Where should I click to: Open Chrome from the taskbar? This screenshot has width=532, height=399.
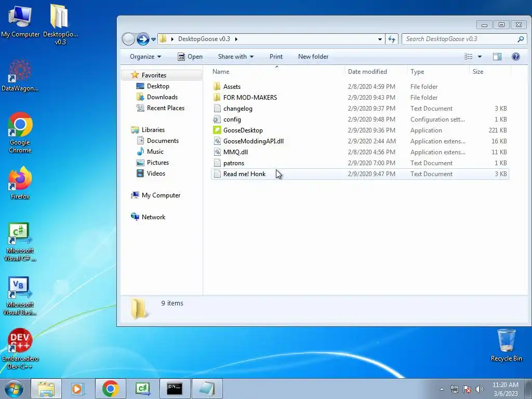[x=110, y=389]
